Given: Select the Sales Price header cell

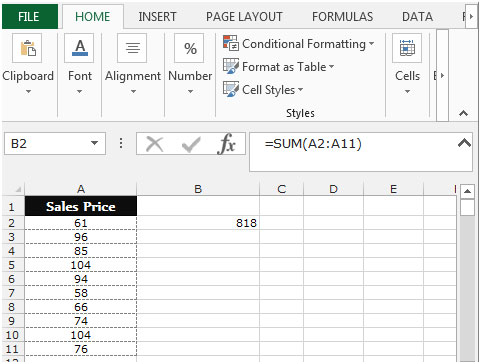Looking at the screenshot, I should click(x=81, y=206).
